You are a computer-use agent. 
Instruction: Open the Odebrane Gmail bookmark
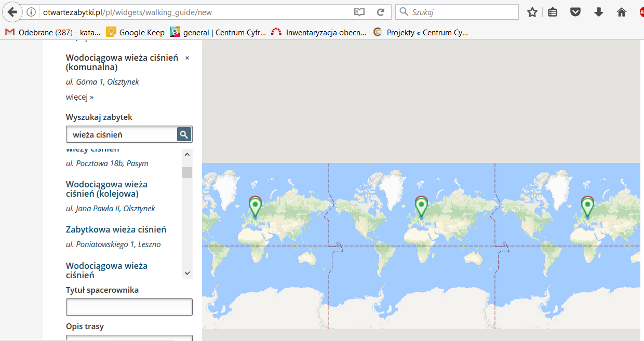click(x=53, y=32)
